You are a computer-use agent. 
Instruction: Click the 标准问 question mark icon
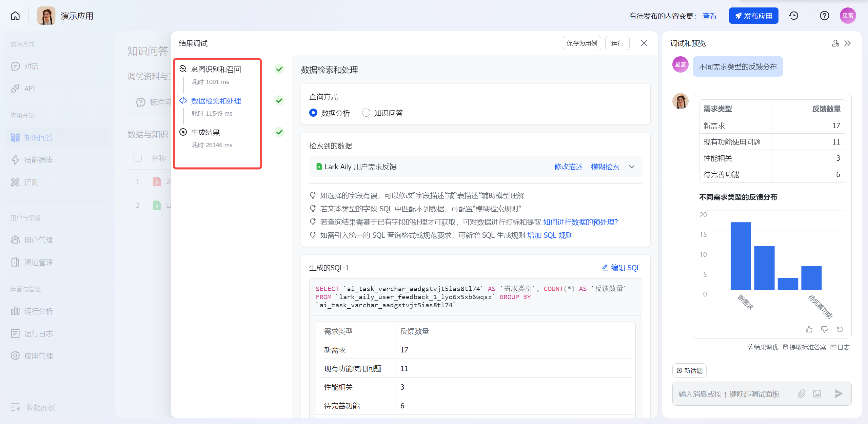click(141, 102)
